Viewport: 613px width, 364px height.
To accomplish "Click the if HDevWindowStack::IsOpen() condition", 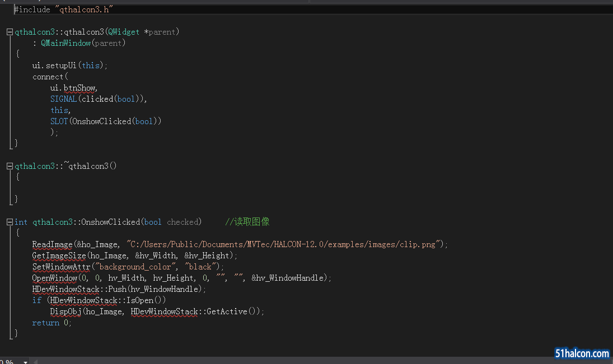I will coord(99,300).
